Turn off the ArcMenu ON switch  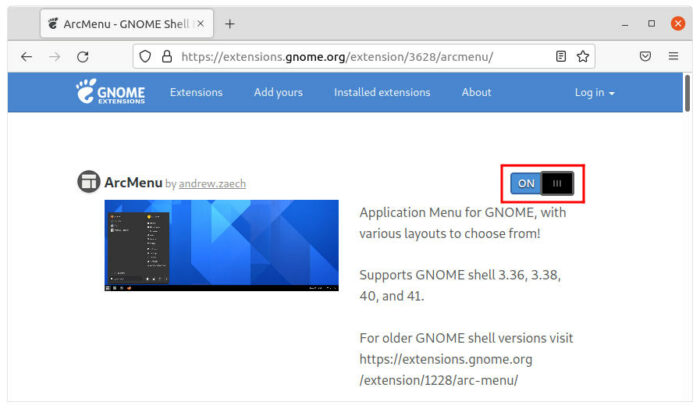click(542, 184)
